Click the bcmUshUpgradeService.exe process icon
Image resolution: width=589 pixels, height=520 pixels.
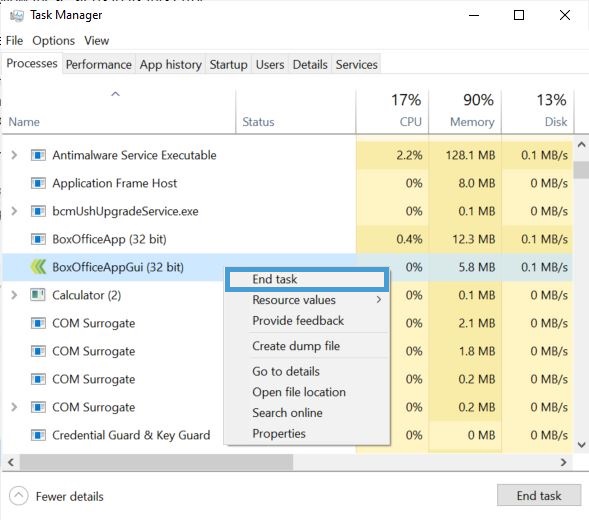38,211
